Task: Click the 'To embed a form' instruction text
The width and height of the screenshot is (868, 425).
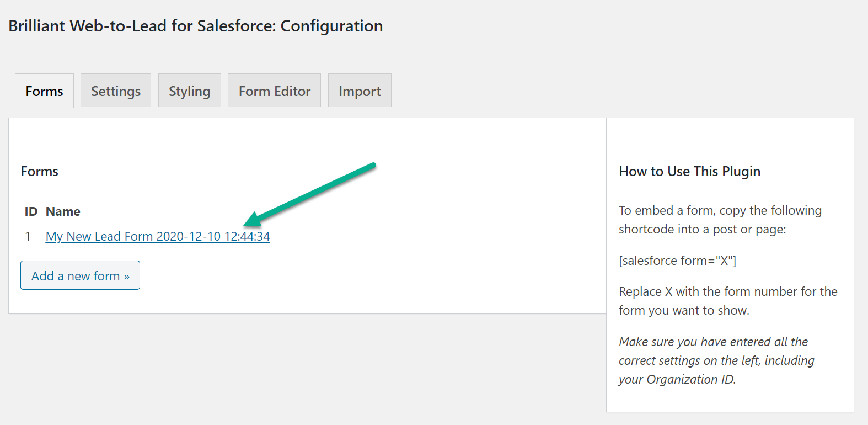Action: [x=720, y=220]
